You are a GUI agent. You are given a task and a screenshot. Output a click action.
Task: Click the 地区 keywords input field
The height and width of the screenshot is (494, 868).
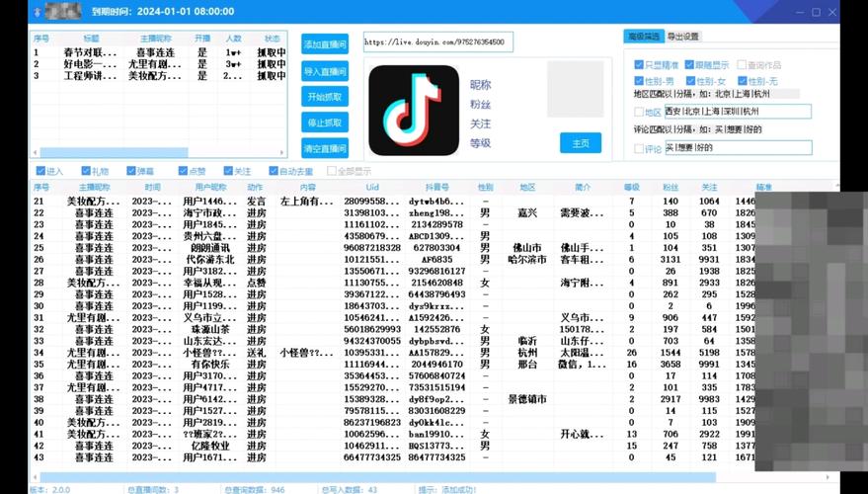coord(738,112)
